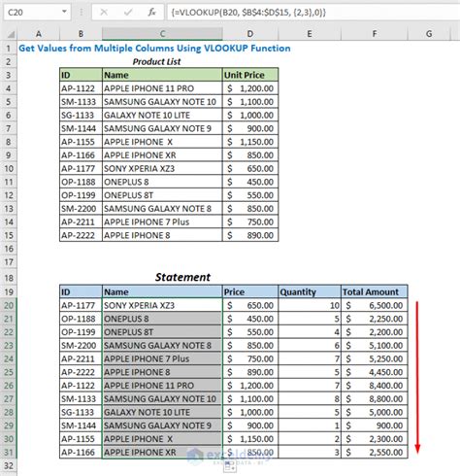460x476 pixels.
Task: Click the title cell 'Get Values from Multiple Columns'
Action: point(154,49)
